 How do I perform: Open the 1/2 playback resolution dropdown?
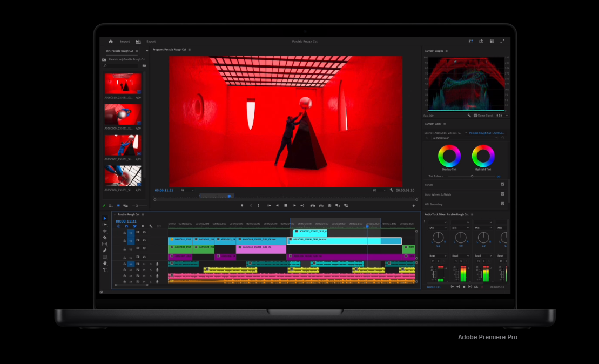[378, 190]
